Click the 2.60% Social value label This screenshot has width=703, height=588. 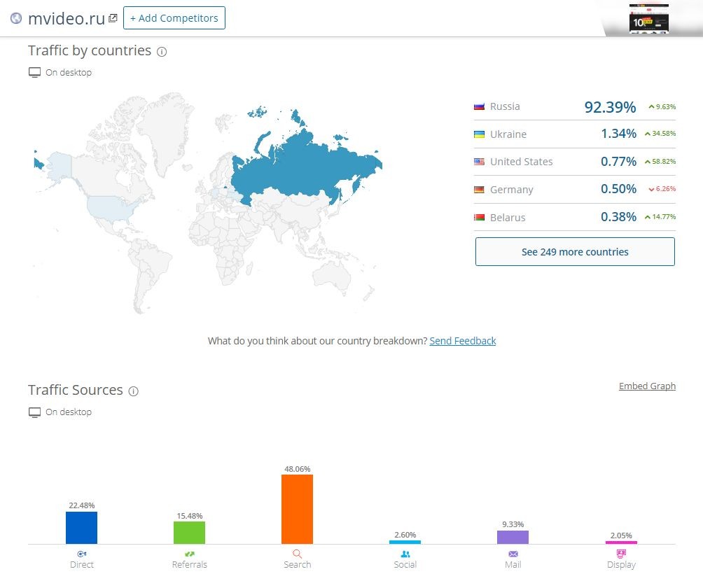[405, 535]
